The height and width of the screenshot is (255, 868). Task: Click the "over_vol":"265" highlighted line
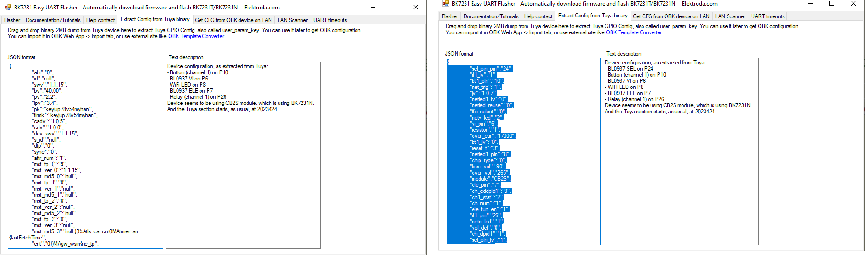click(490, 173)
